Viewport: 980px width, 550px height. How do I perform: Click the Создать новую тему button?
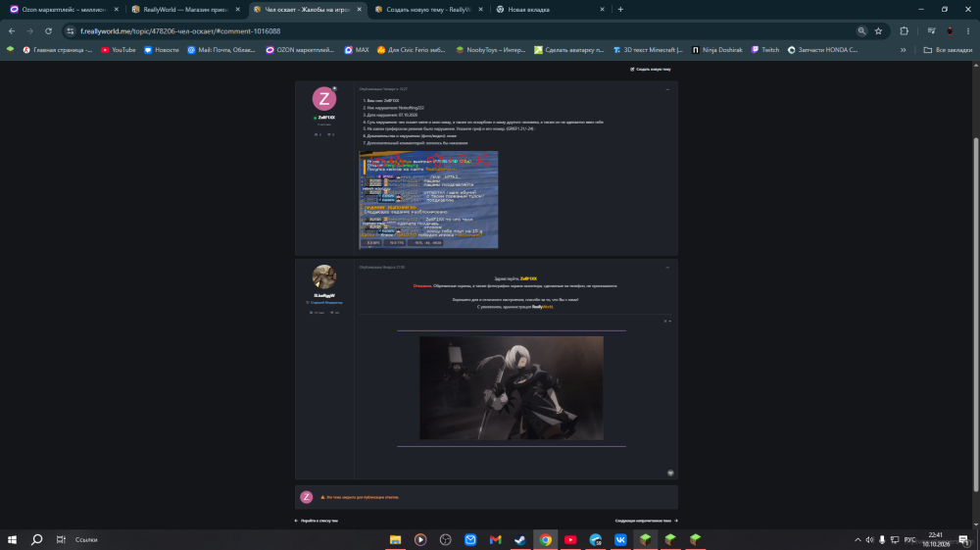[x=651, y=70]
